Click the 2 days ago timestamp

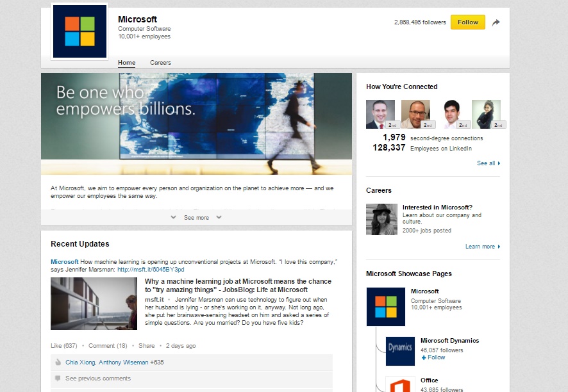(x=181, y=346)
